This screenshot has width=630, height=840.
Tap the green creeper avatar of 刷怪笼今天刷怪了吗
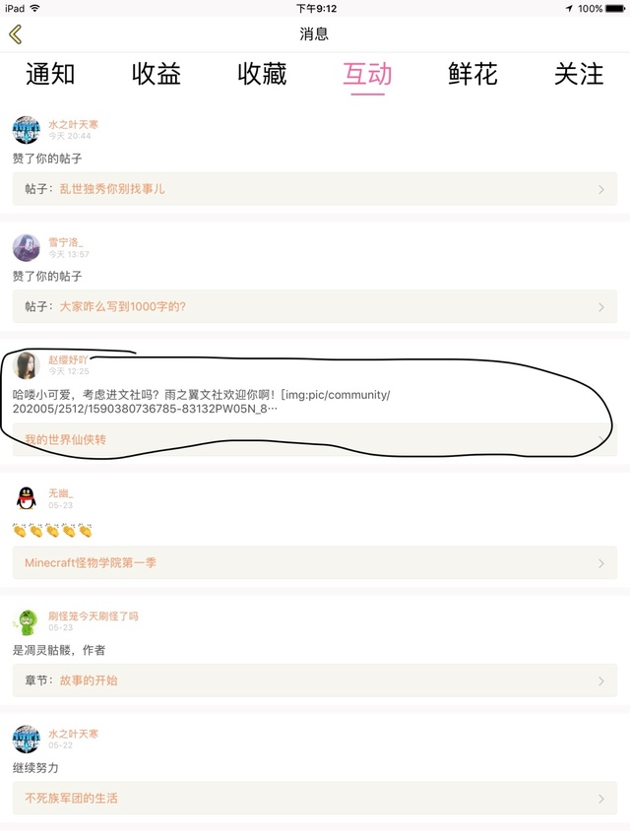point(27,621)
